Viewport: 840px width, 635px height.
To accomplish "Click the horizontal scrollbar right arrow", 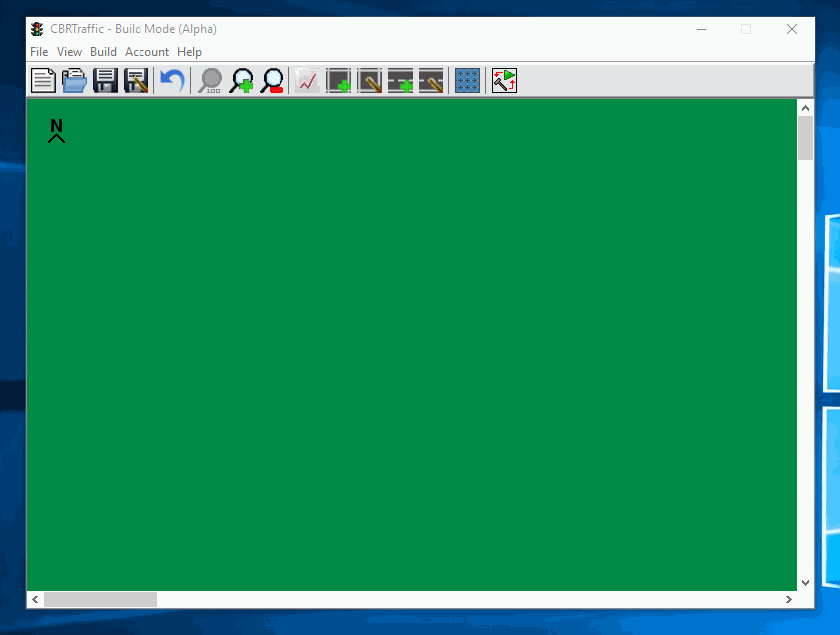I will (789, 599).
